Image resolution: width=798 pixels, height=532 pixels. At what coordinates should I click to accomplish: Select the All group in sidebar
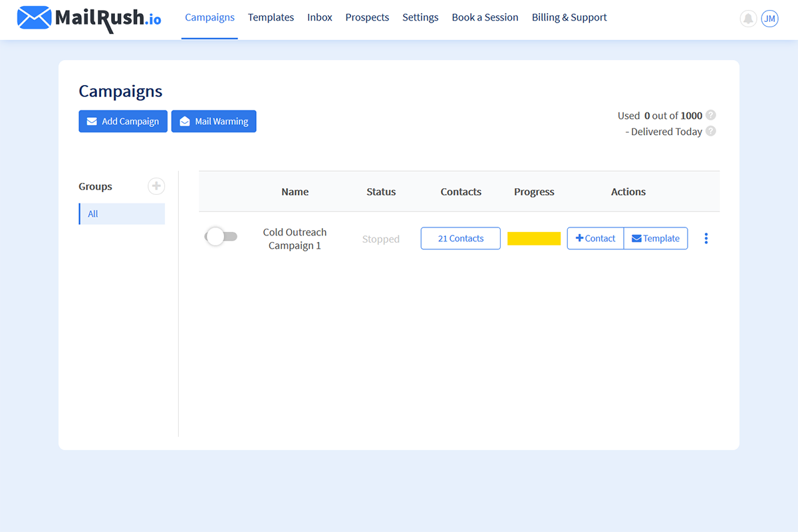(x=122, y=214)
